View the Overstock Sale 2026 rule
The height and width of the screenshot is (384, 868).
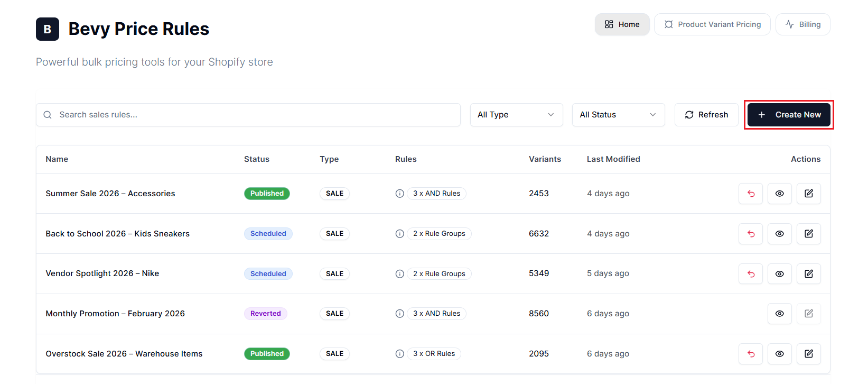point(780,354)
